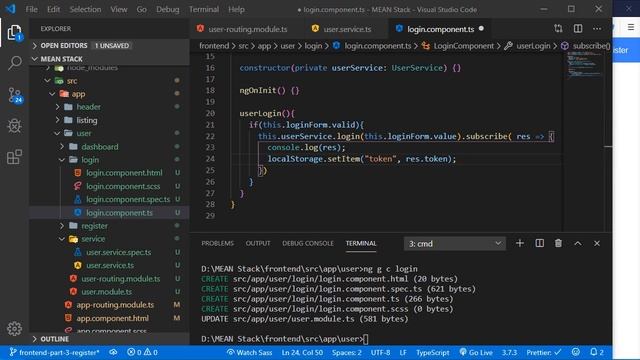This screenshot has height=360, width=640.
Task: Open the Debug menu
Action: pos(168,9)
